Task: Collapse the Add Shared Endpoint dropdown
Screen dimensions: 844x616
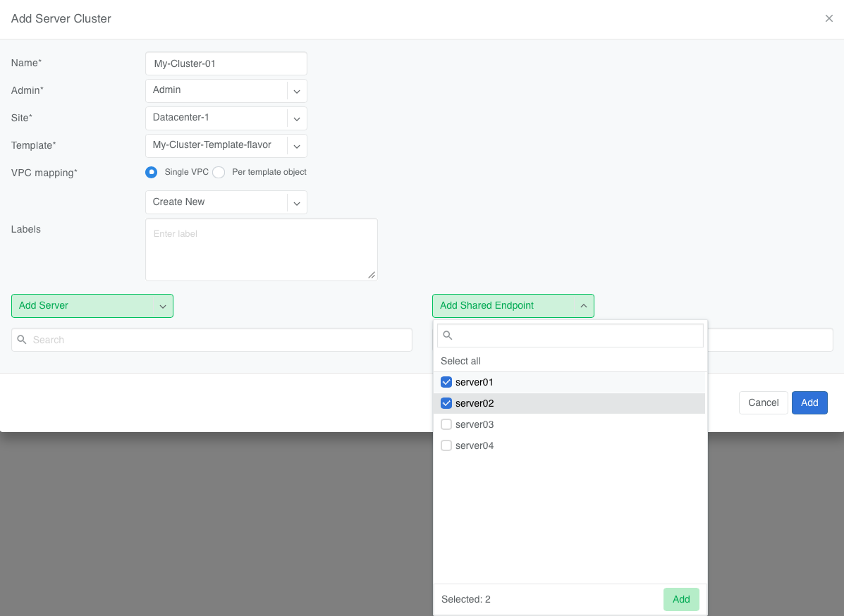Action: [513, 306]
